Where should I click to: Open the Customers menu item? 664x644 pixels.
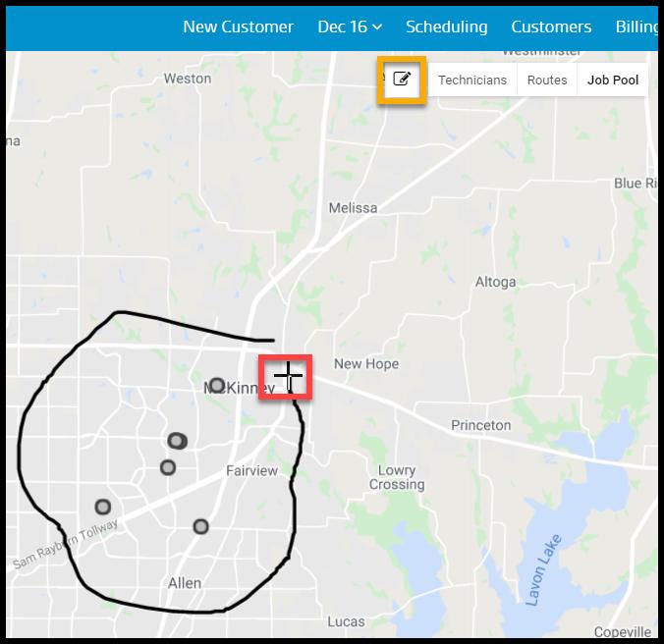tap(551, 27)
